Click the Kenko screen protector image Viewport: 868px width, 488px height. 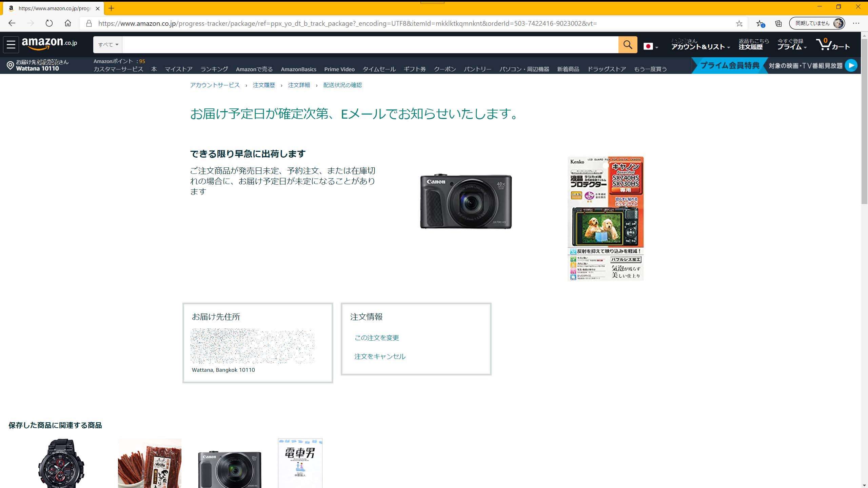[x=606, y=219]
